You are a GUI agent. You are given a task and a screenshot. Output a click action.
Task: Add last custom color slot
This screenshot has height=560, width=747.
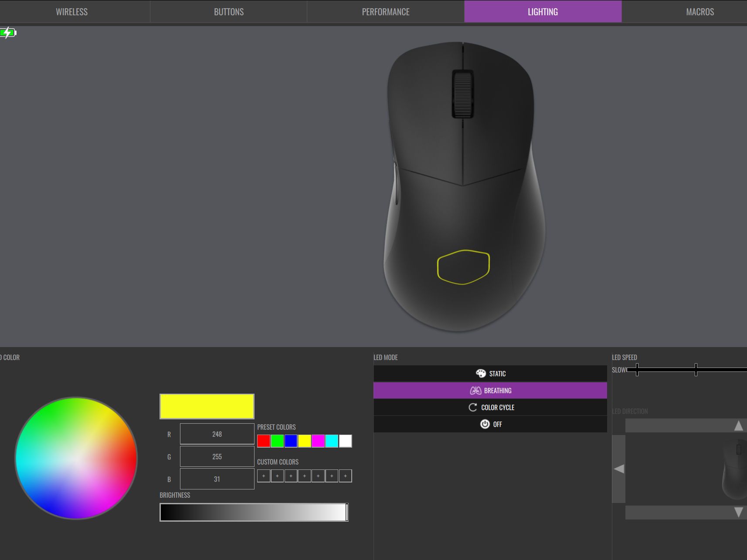click(x=345, y=476)
